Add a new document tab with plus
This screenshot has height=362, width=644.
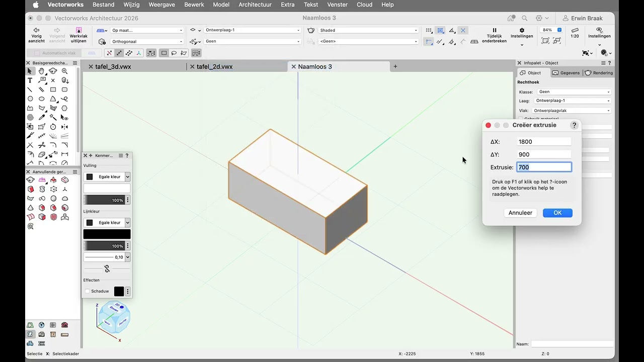[x=395, y=66]
